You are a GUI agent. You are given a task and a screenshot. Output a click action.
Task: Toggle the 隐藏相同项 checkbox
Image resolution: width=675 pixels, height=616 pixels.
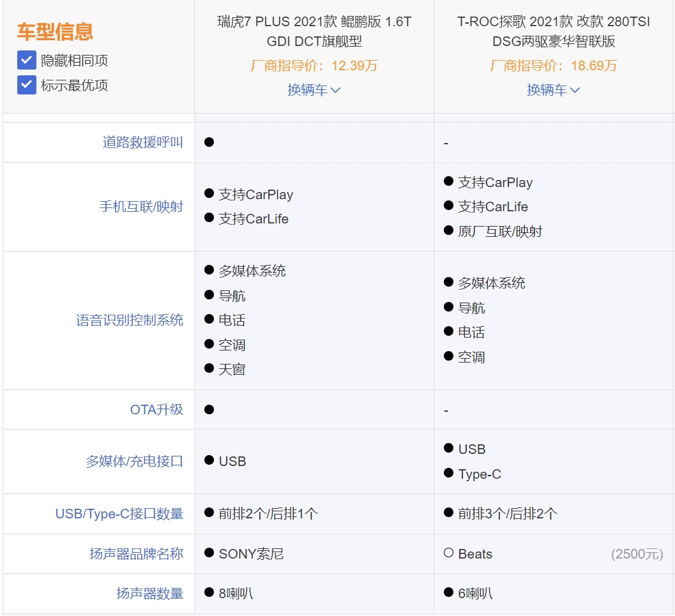pyautogui.click(x=26, y=61)
